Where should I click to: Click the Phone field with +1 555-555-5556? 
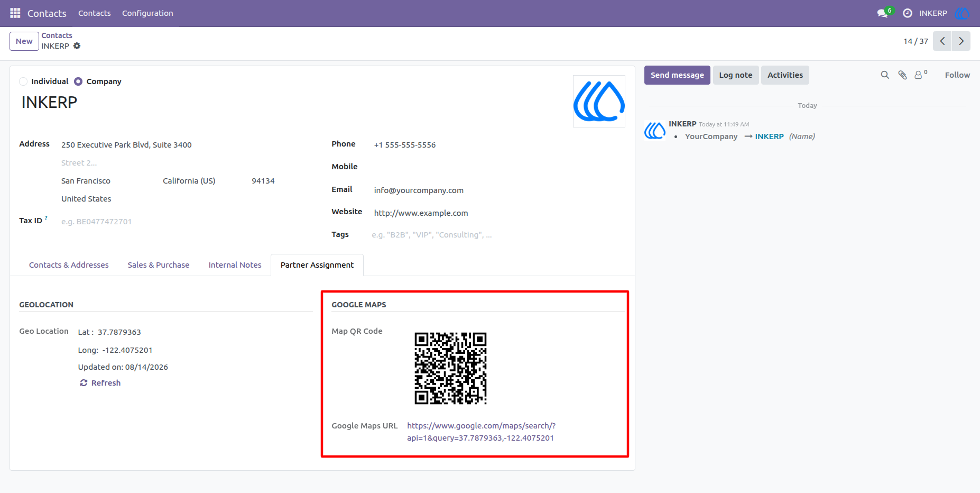tap(498, 145)
